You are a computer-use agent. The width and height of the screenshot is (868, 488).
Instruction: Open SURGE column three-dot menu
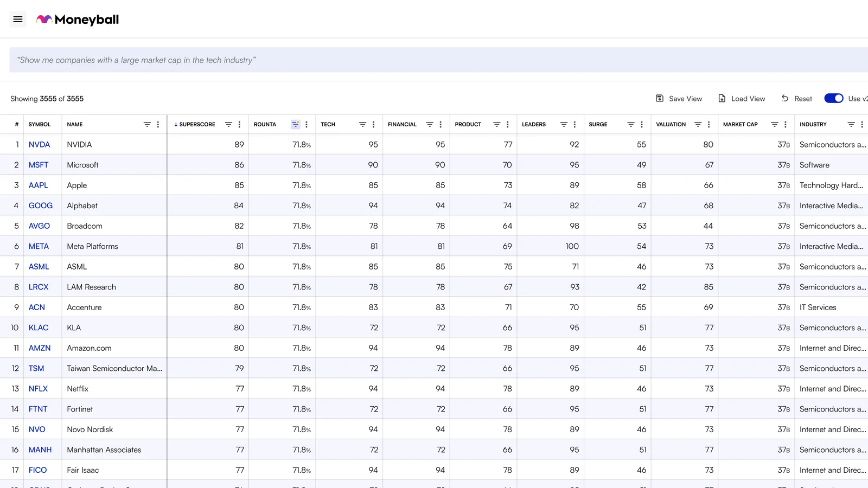click(642, 125)
